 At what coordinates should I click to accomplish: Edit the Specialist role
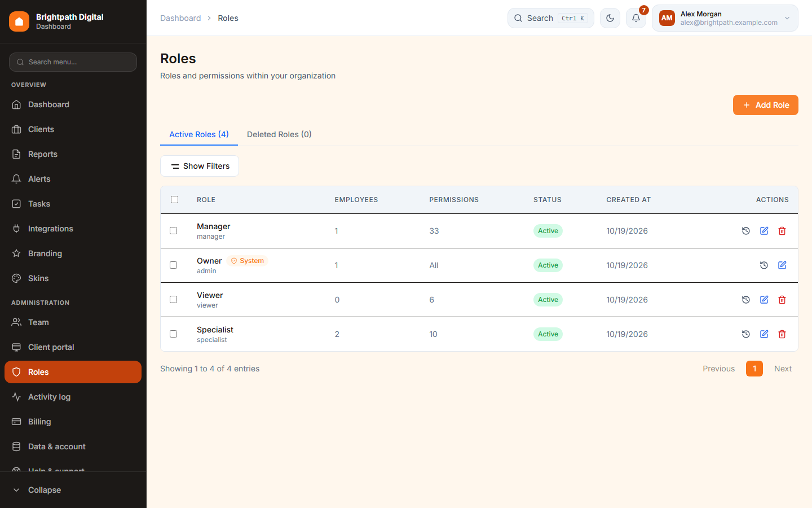tap(764, 334)
